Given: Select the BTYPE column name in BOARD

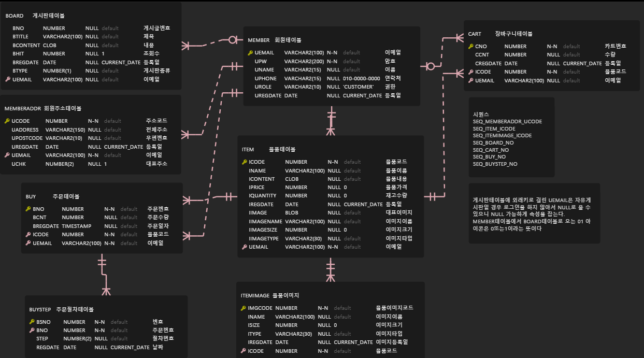Looking at the screenshot, I should click(20, 70).
